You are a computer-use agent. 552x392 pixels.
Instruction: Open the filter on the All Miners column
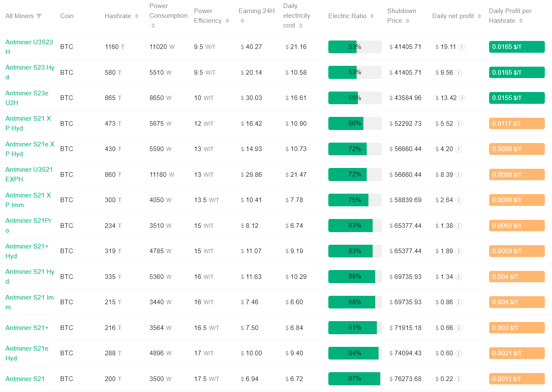[x=39, y=16]
